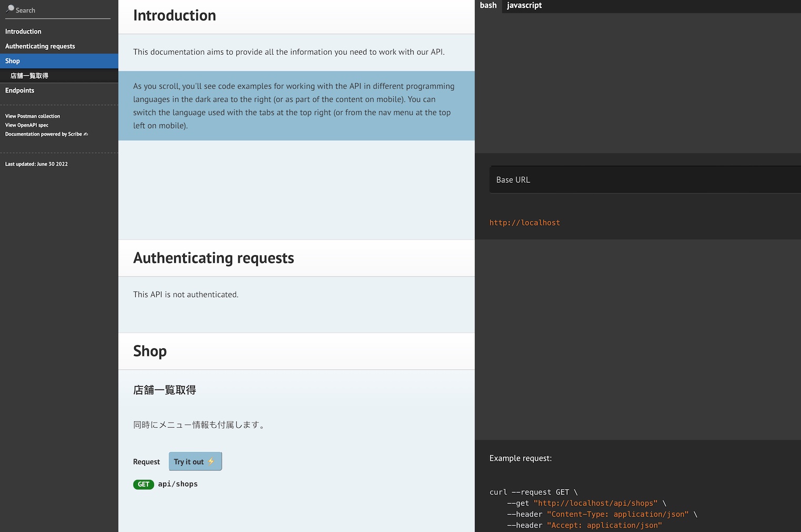Click the api/shops endpoint path
801x532 pixels.
[178, 484]
